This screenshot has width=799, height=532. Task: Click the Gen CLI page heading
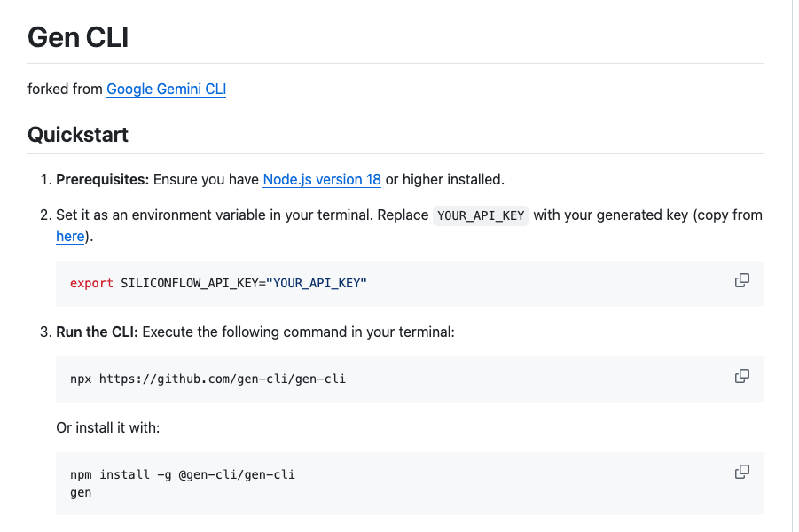pyautogui.click(x=79, y=37)
